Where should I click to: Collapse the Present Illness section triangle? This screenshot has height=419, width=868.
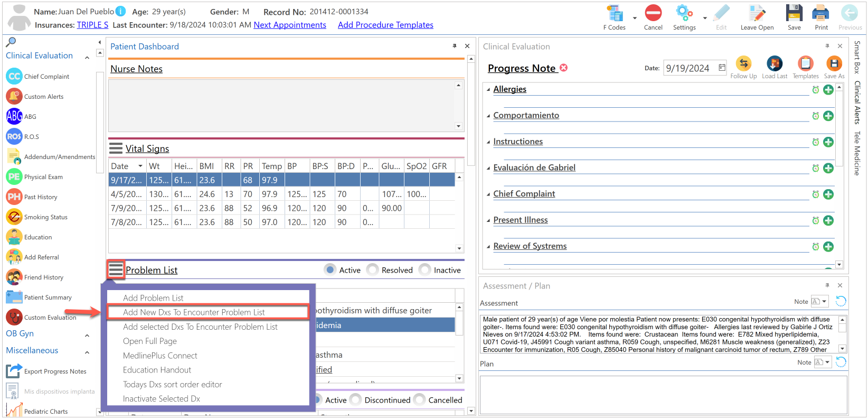click(x=488, y=220)
